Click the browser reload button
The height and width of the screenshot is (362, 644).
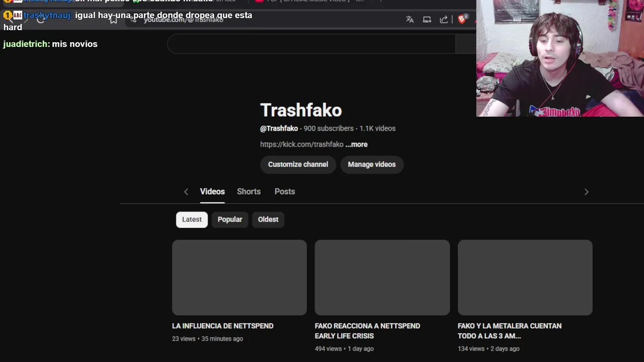(x=41, y=20)
